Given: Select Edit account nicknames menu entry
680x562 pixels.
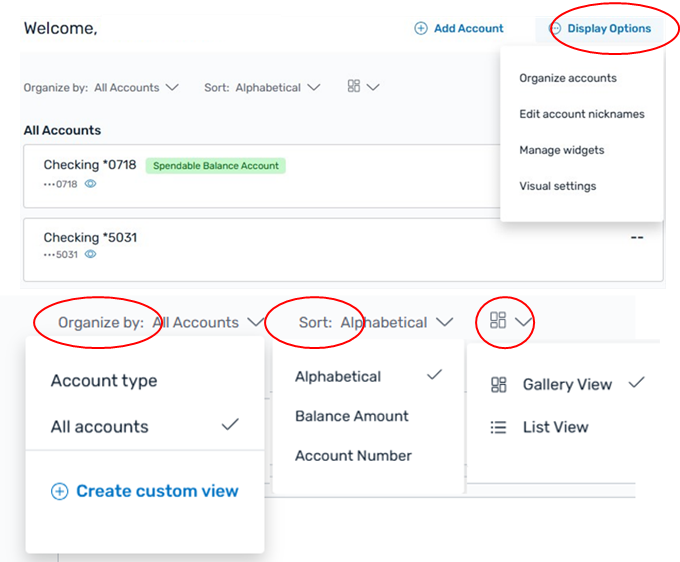Looking at the screenshot, I should (582, 114).
